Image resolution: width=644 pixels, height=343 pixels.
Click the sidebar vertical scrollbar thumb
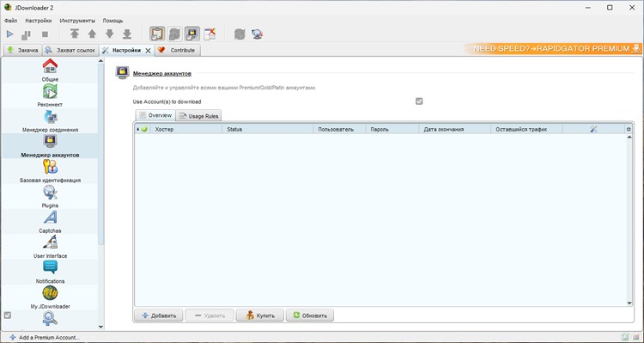click(x=101, y=154)
